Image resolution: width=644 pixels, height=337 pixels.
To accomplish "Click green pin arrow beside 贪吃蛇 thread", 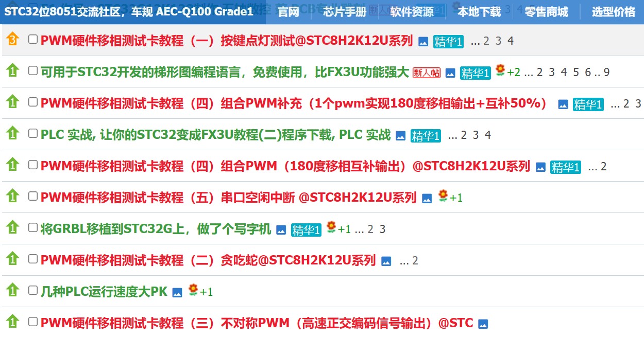I will coord(12,259).
